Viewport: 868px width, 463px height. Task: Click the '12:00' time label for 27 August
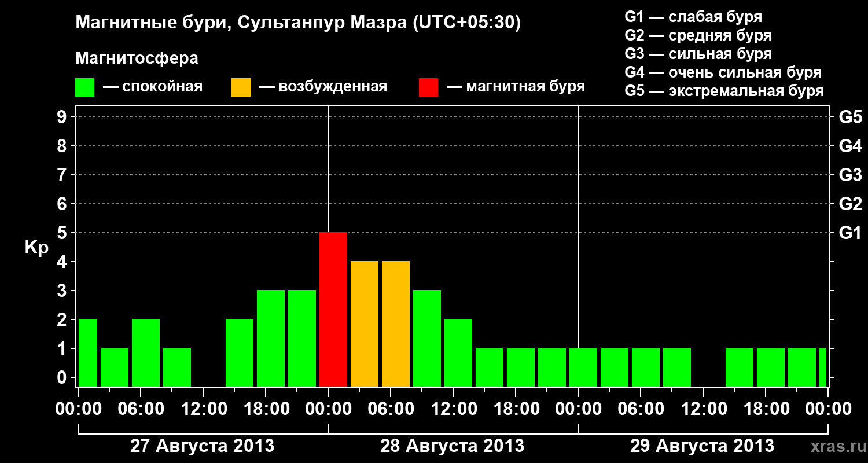tap(203, 409)
